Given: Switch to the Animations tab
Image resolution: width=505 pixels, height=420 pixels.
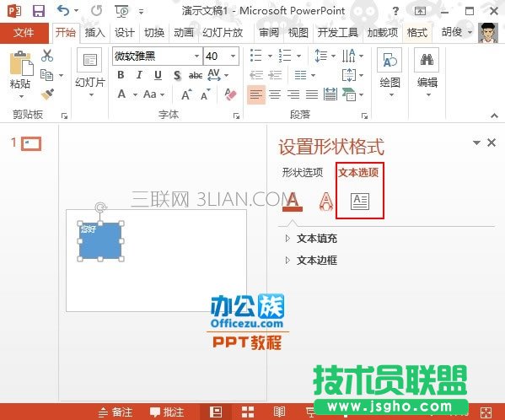Looking at the screenshot, I should [x=184, y=33].
